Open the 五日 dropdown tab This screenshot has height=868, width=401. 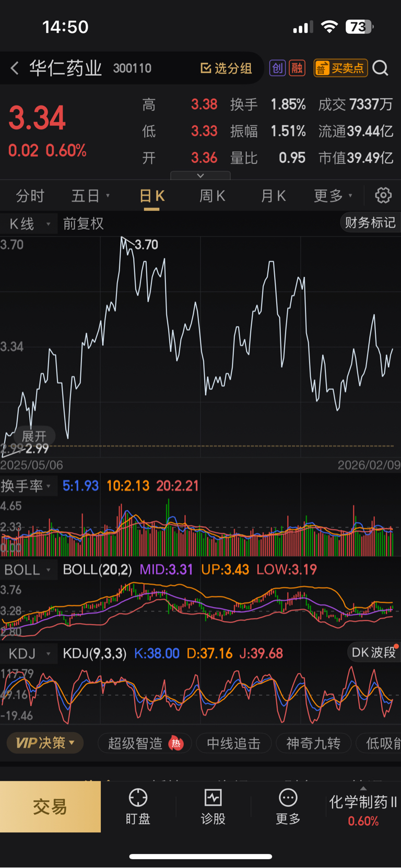[90, 196]
